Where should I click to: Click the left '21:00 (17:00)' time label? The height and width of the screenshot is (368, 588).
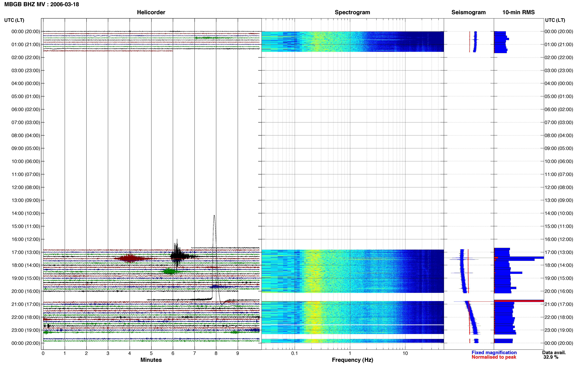click(26, 304)
